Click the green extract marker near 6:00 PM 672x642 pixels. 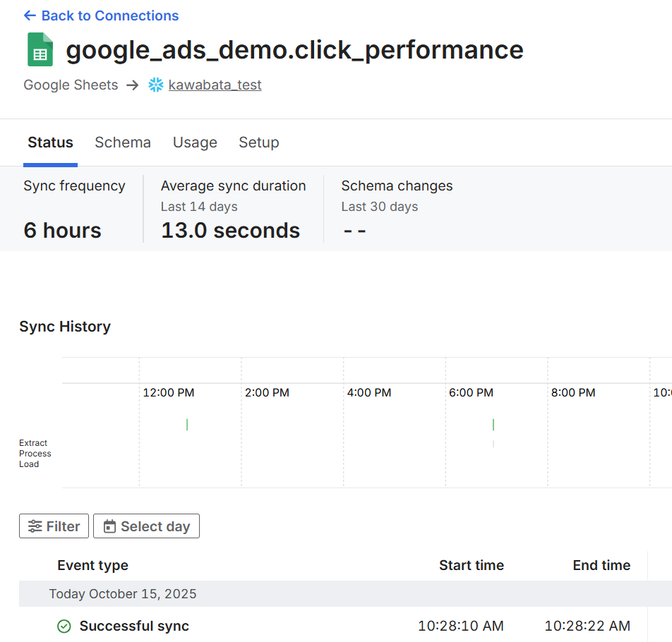pos(493,425)
